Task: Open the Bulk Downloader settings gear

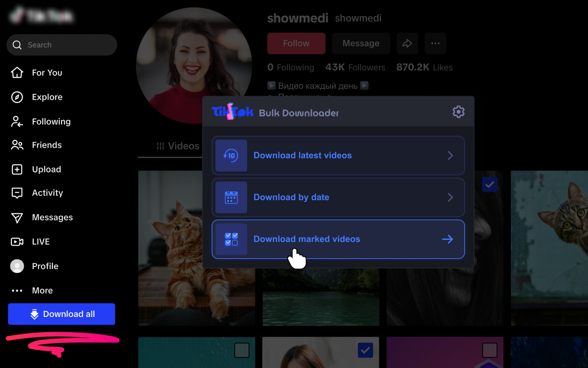Action: [x=458, y=112]
